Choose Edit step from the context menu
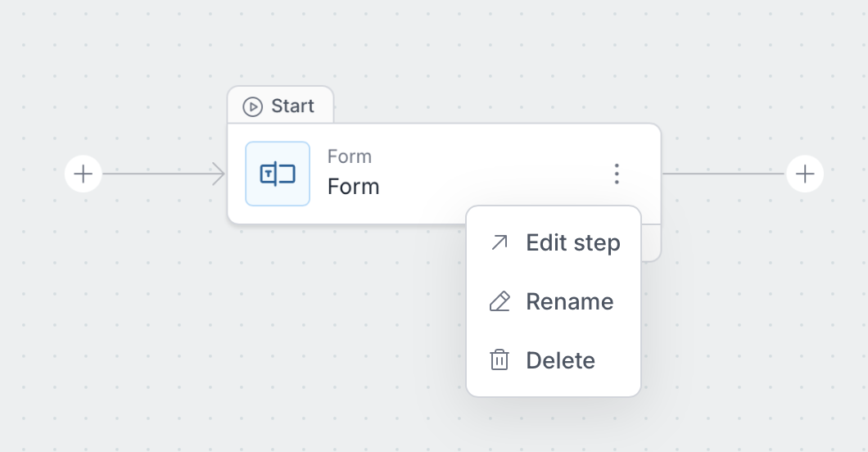 pos(572,243)
